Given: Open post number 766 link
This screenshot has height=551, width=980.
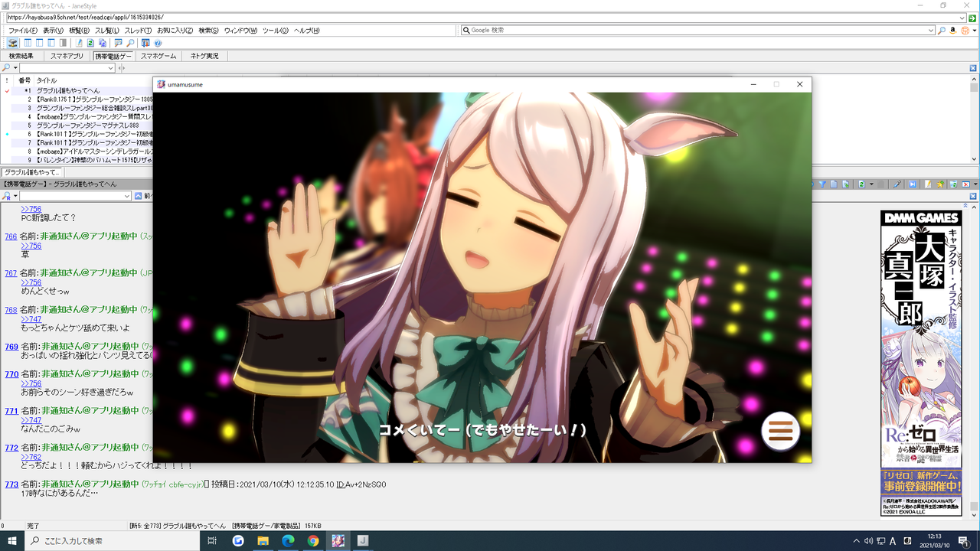Looking at the screenshot, I should point(11,236).
